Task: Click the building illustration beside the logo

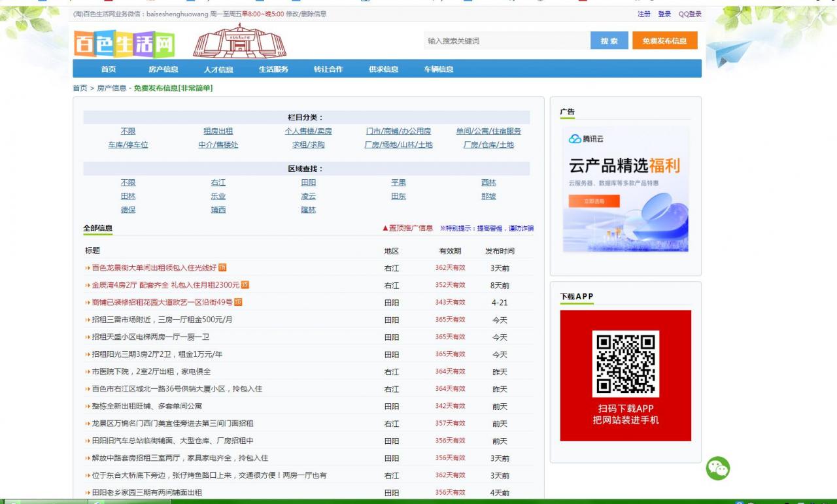Action: coord(239,42)
